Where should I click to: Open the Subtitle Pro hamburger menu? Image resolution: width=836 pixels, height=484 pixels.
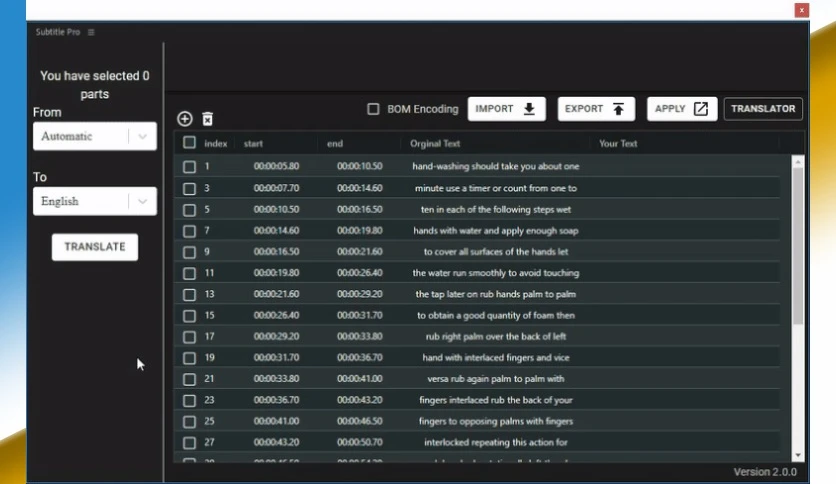[91, 32]
